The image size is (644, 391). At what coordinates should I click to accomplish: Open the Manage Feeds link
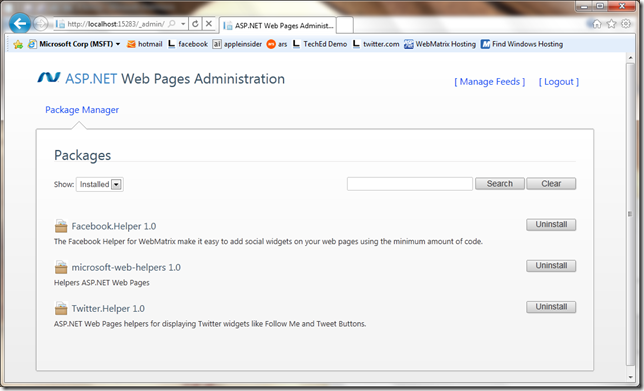tap(490, 82)
